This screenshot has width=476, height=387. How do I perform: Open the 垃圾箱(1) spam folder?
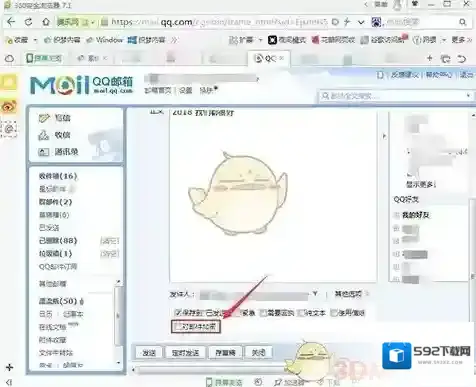coord(55,254)
